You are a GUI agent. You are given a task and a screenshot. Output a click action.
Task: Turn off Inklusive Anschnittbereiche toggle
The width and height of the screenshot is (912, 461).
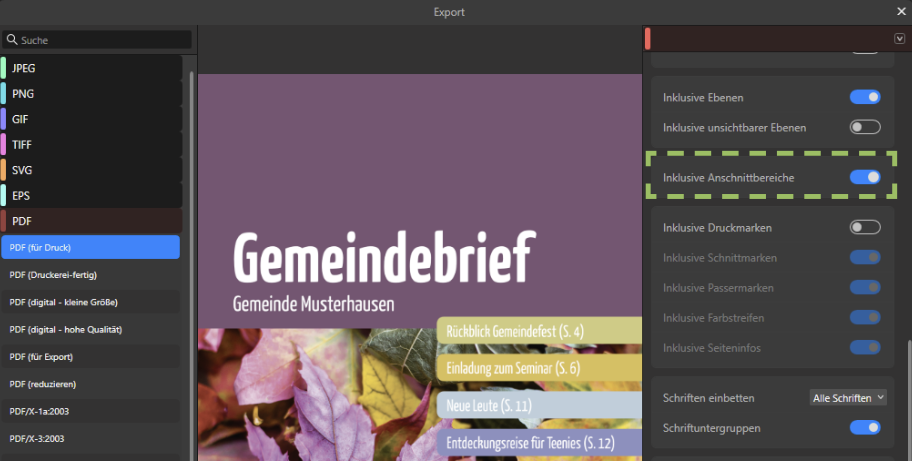tap(865, 177)
